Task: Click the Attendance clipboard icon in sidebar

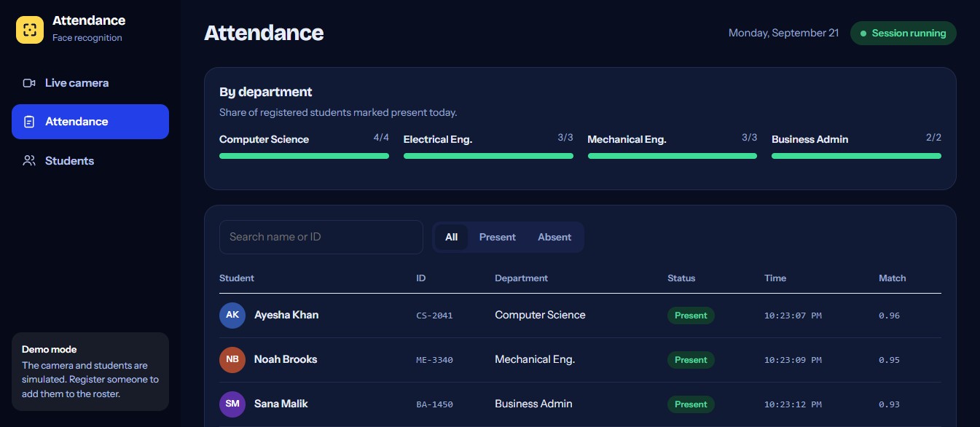Action: pyautogui.click(x=29, y=122)
